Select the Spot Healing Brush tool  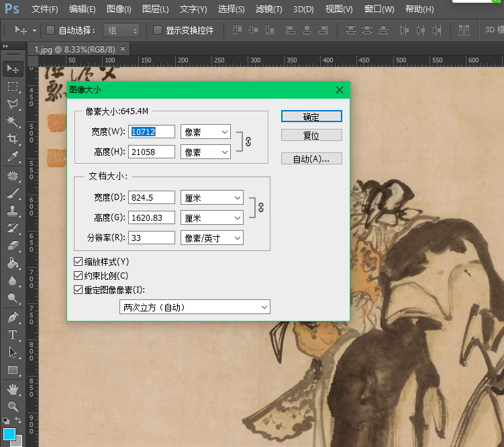[13, 176]
